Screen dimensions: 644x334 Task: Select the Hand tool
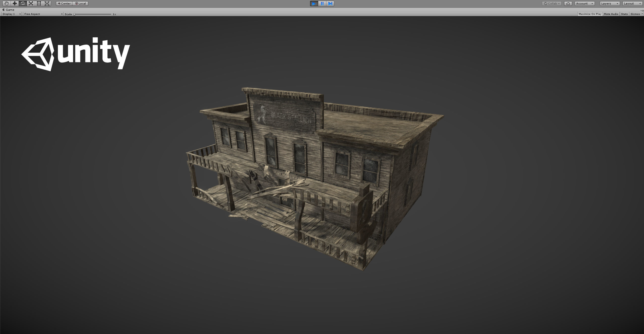coord(6,4)
